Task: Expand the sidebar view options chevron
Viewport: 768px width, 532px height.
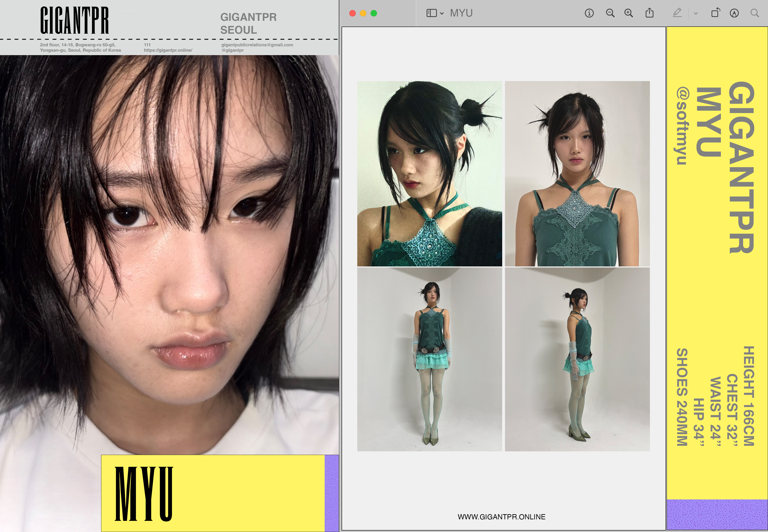Action: pyautogui.click(x=442, y=14)
